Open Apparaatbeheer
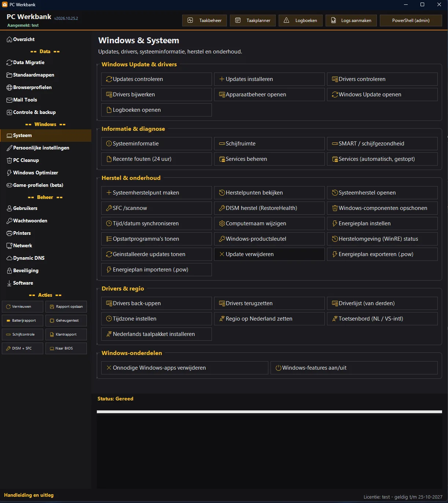Viewport: 448px width, 503px height. 269,95
